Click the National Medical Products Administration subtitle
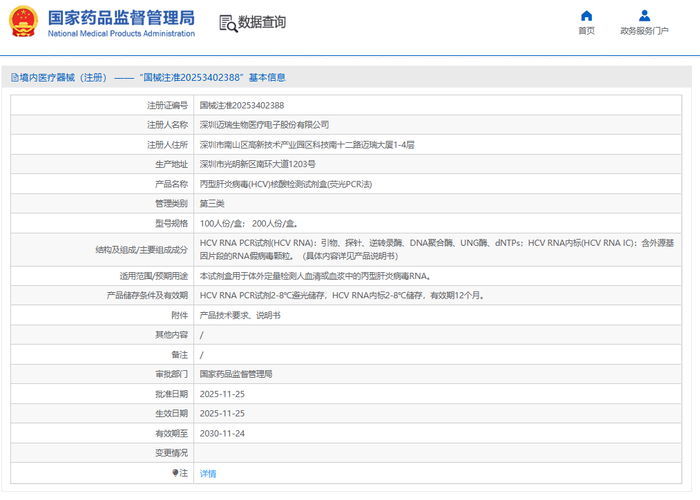This screenshot has height=500, width=700. point(121,34)
